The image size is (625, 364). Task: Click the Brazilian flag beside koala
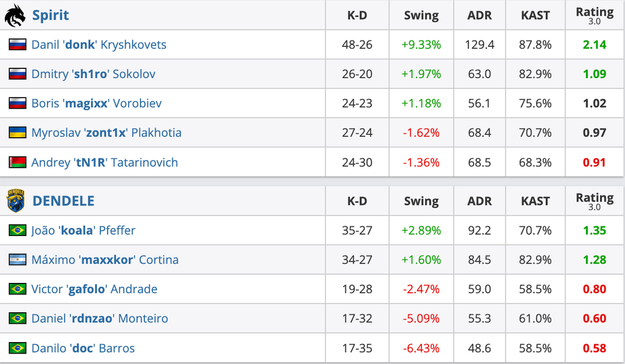18,230
